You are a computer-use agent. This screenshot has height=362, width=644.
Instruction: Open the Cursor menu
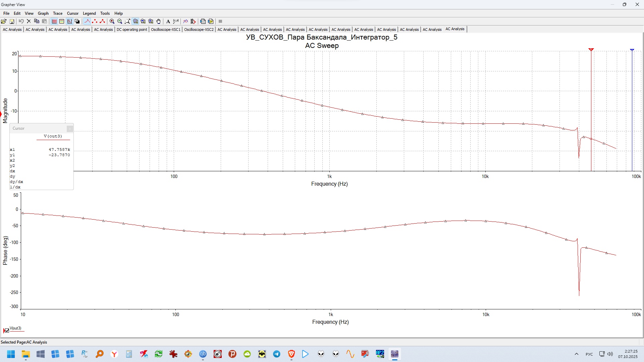pos(72,13)
